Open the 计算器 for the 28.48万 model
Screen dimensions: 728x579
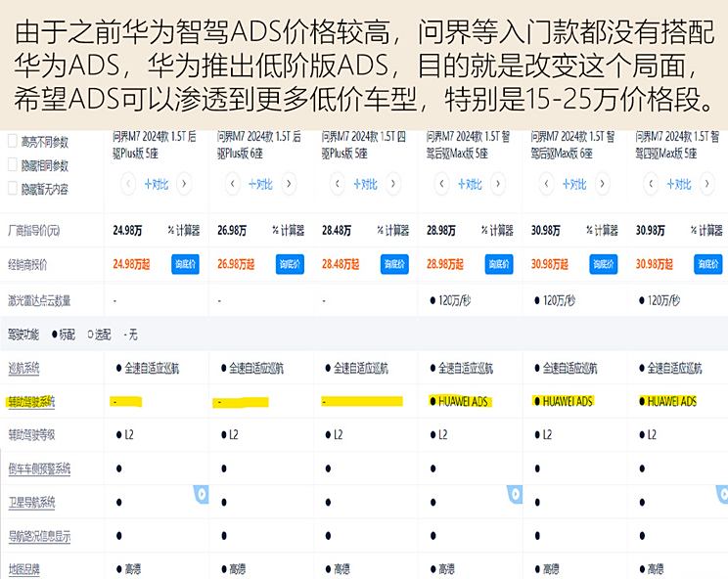click(393, 230)
